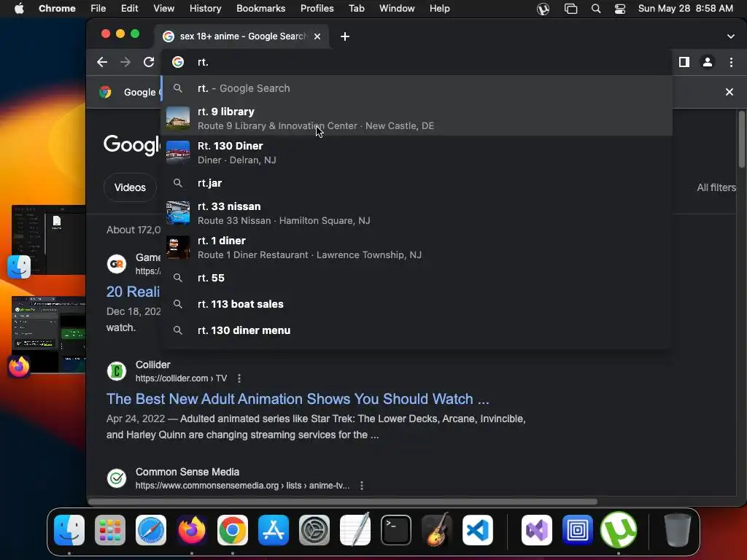
Task: Pick the 'Rt. 130 Diner' suggestion
Action: pos(417,152)
